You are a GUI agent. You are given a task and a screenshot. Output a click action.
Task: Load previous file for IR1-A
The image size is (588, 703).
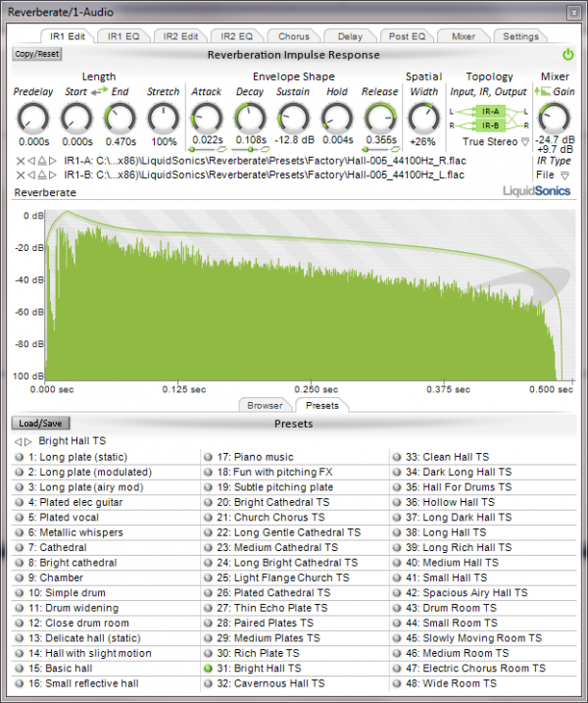pyautogui.click(x=31, y=161)
